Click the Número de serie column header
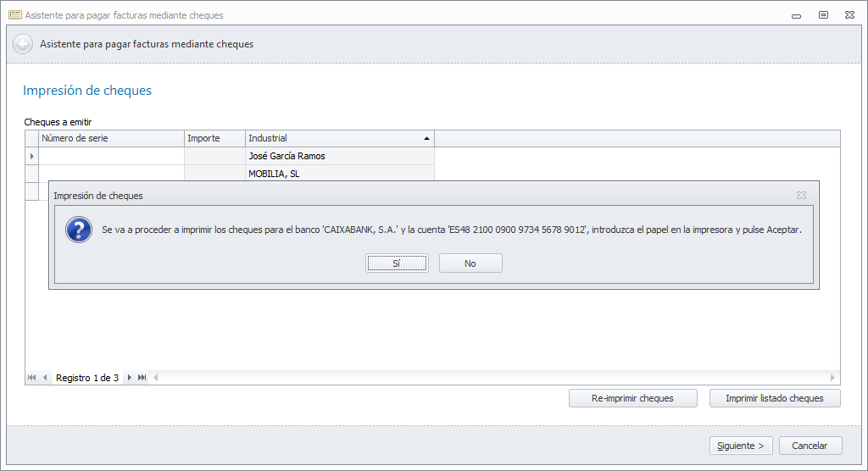Screen dimensions: 868x471 111,138
